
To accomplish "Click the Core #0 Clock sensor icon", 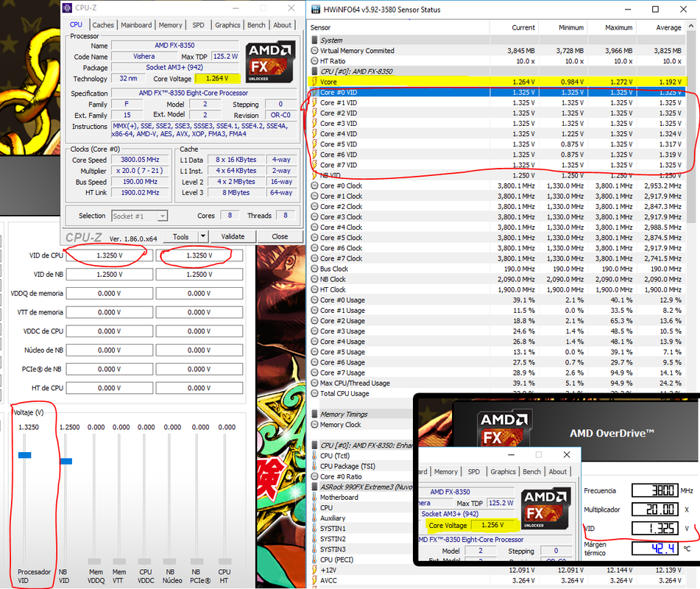I will pyautogui.click(x=315, y=186).
